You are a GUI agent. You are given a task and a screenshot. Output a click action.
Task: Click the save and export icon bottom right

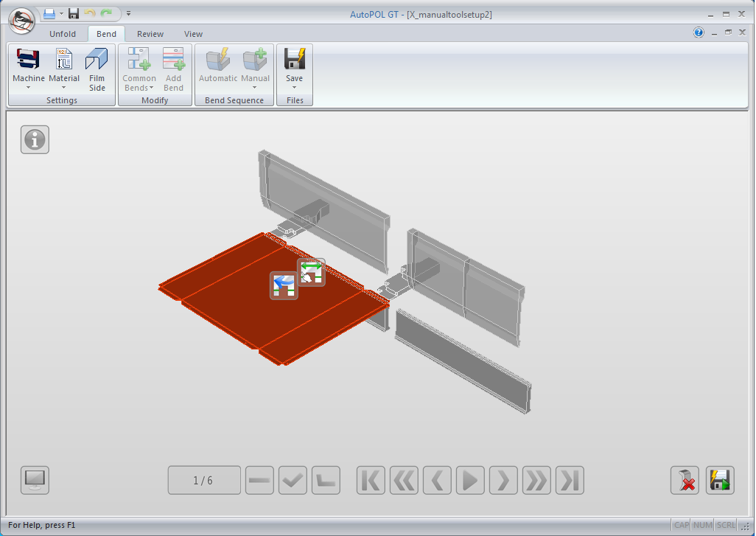click(x=720, y=481)
